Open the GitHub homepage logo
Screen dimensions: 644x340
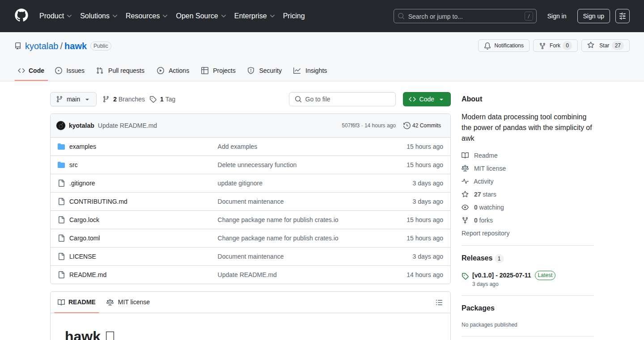coord(21,16)
